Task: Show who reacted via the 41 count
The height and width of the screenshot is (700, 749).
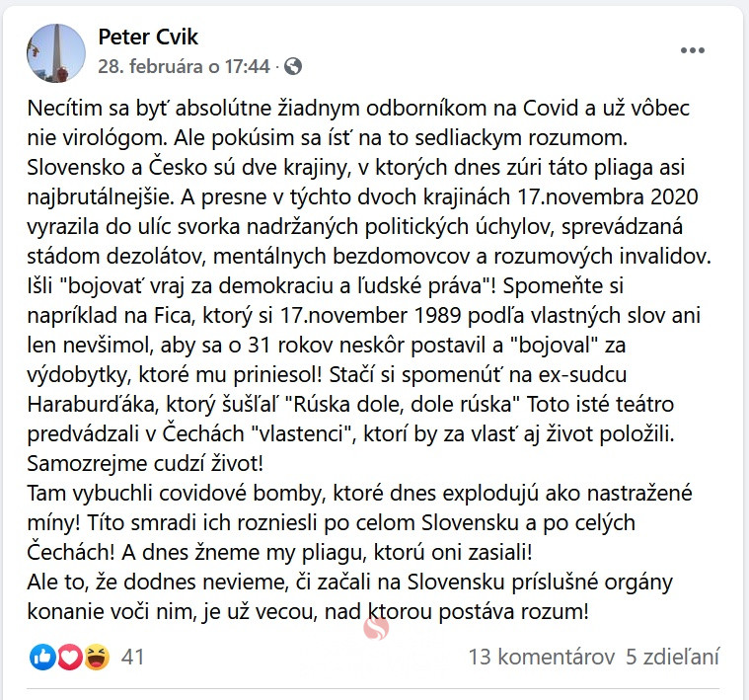Action: coord(133,657)
